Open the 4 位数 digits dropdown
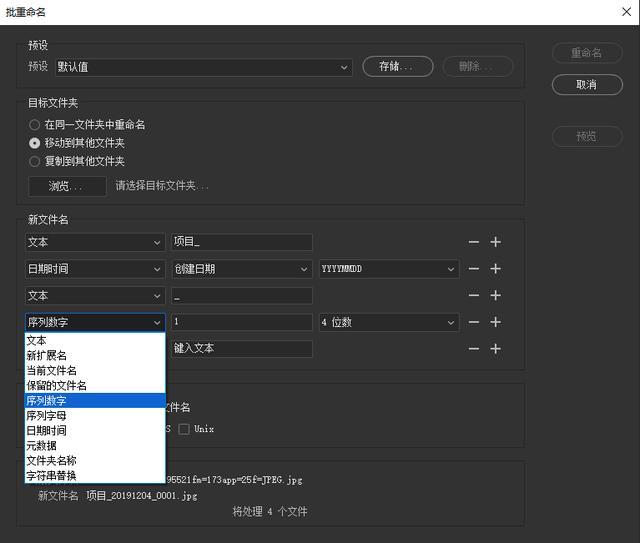The height and width of the screenshot is (543, 640). pyautogui.click(x=389, y=322)
